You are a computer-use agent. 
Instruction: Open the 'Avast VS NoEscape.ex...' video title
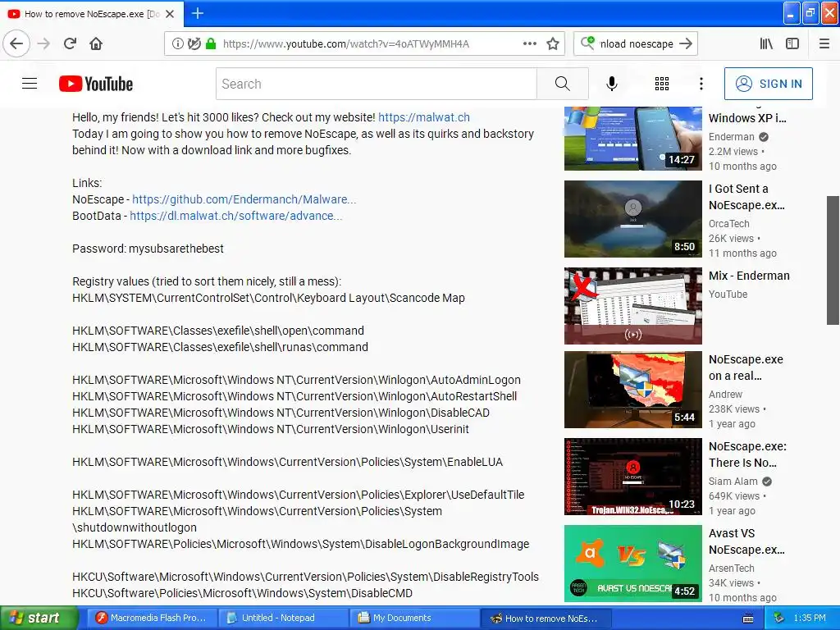tap(746, 541)
